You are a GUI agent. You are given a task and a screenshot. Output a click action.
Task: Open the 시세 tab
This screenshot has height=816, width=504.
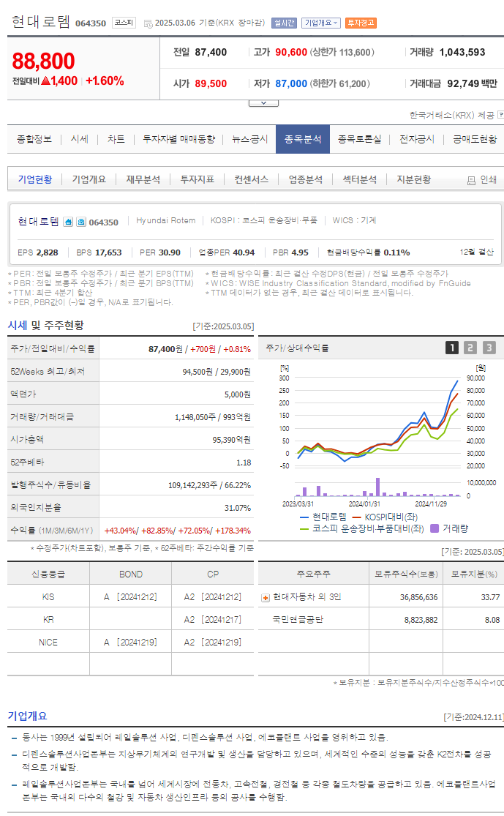[80, 139]
